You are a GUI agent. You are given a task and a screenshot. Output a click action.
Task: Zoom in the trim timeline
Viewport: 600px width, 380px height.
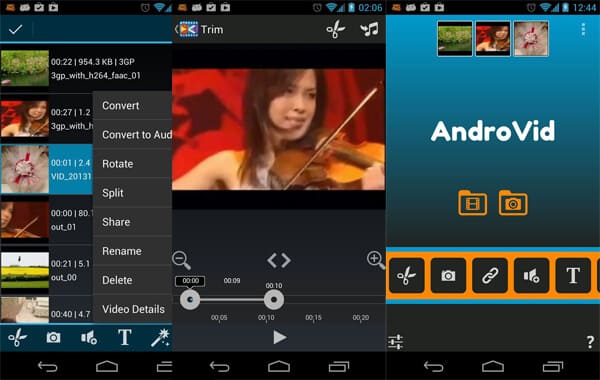click(x=375, y=260)
